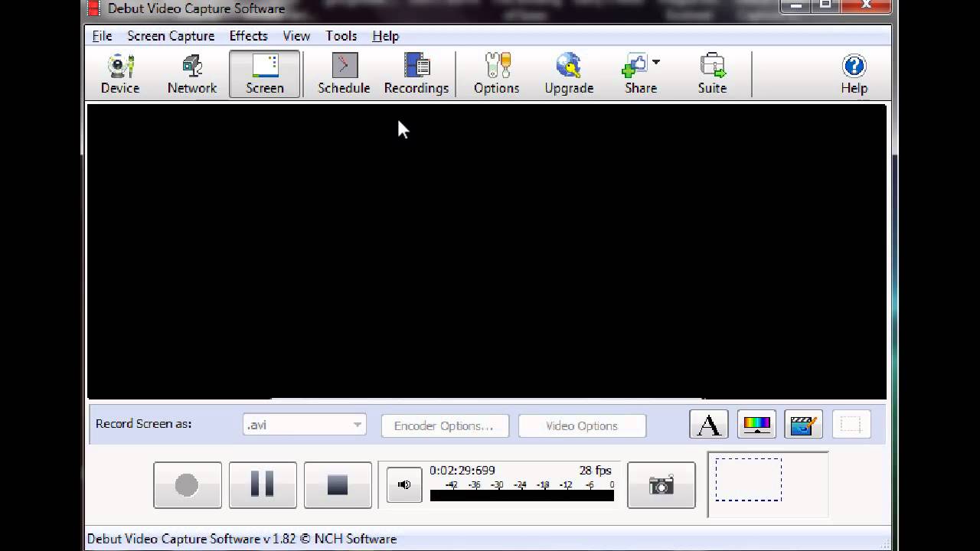The width and height of the screenshot is (980, 551).
Task: Select the Network capture source
Action: (x=192, y=74)
